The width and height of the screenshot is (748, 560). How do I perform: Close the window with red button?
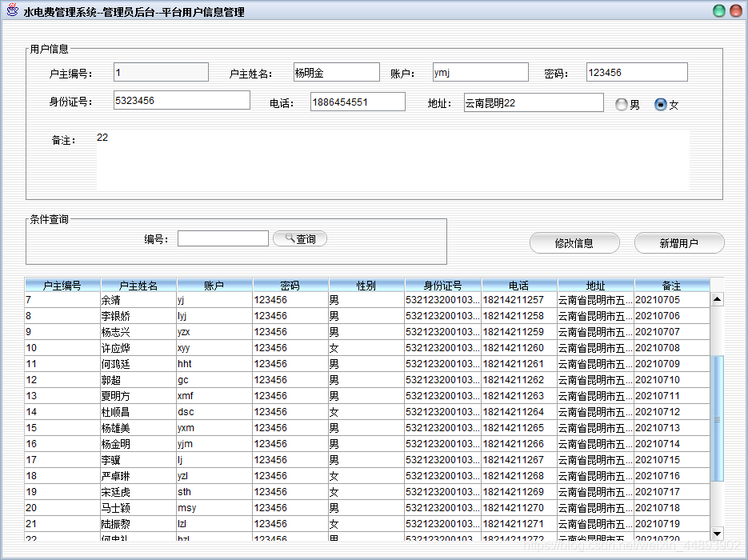(736, 10)
